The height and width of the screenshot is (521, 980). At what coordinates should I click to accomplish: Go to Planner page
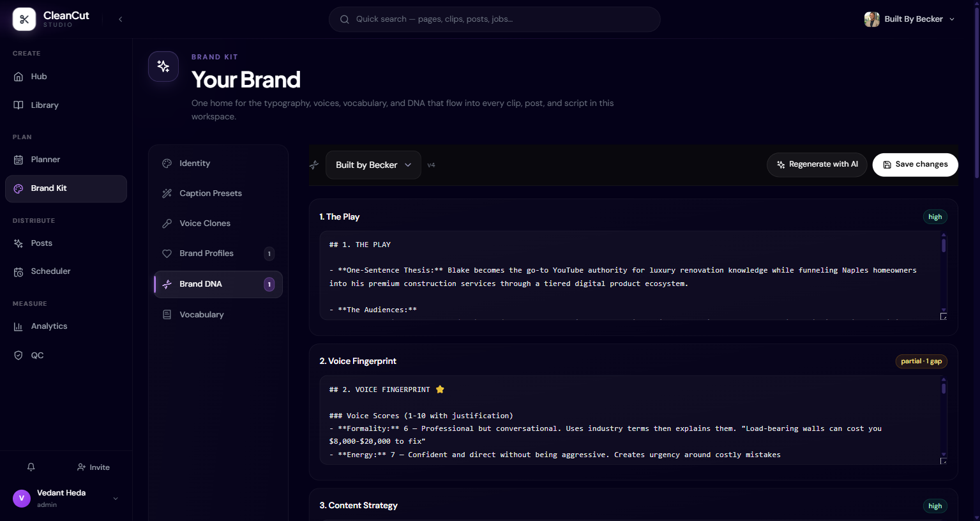click(66, 160)
